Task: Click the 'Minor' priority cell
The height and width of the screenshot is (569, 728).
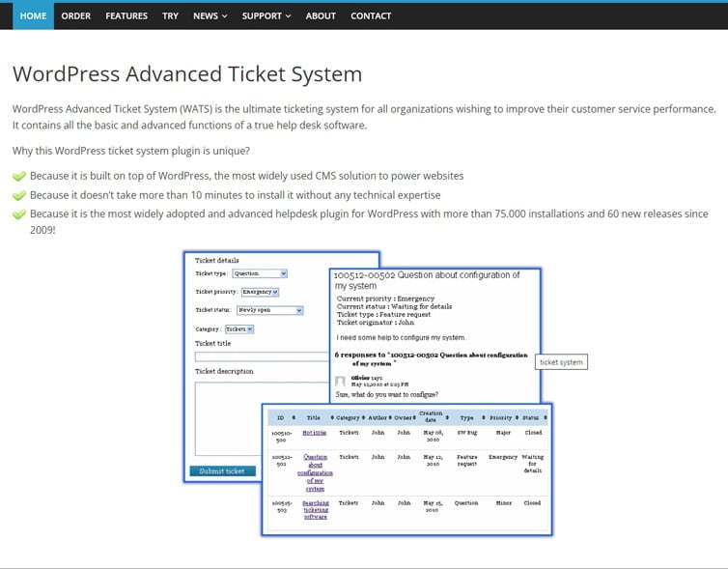Action: point(504,503)
